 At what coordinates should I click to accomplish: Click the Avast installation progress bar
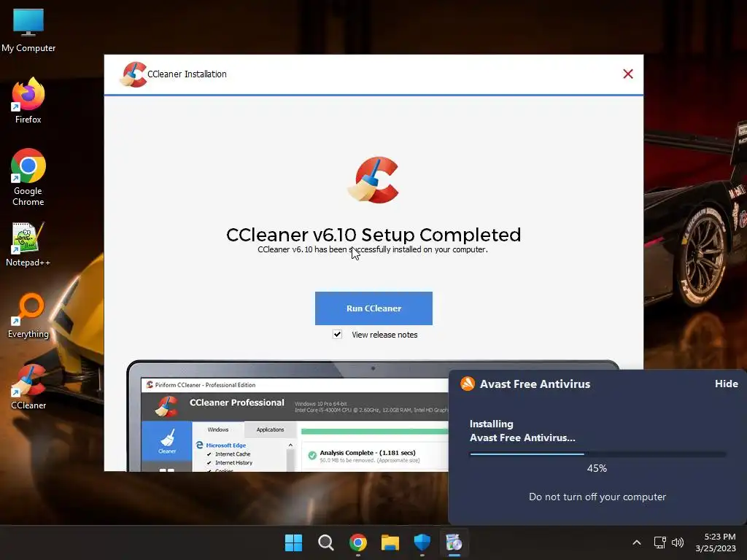tap(597, 454)
